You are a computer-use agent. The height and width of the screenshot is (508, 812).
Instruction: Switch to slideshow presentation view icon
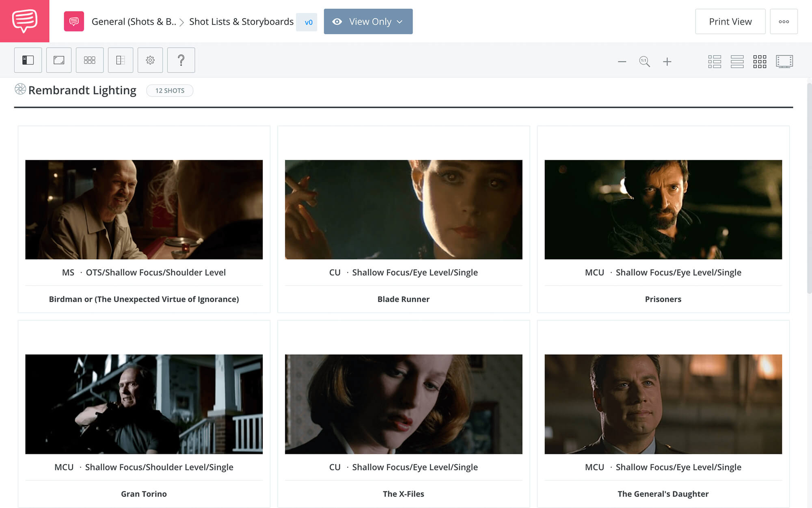tap(784, 62)
